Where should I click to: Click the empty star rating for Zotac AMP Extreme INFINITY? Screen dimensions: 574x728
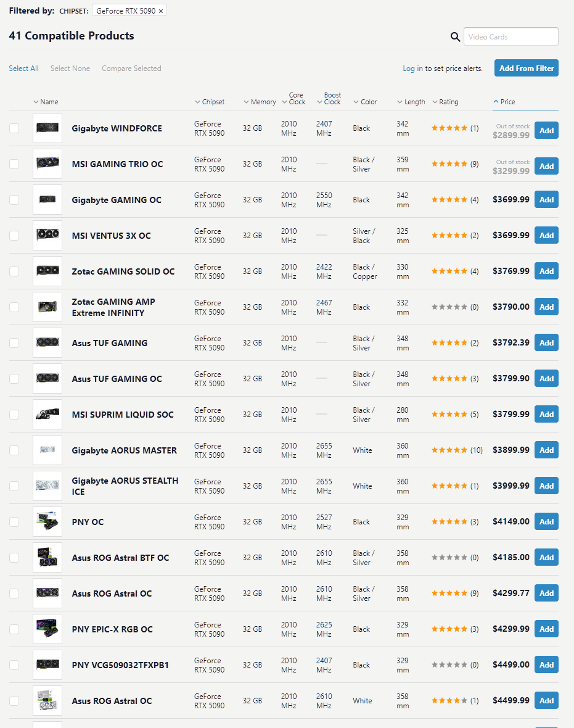[x=449, y=307]
